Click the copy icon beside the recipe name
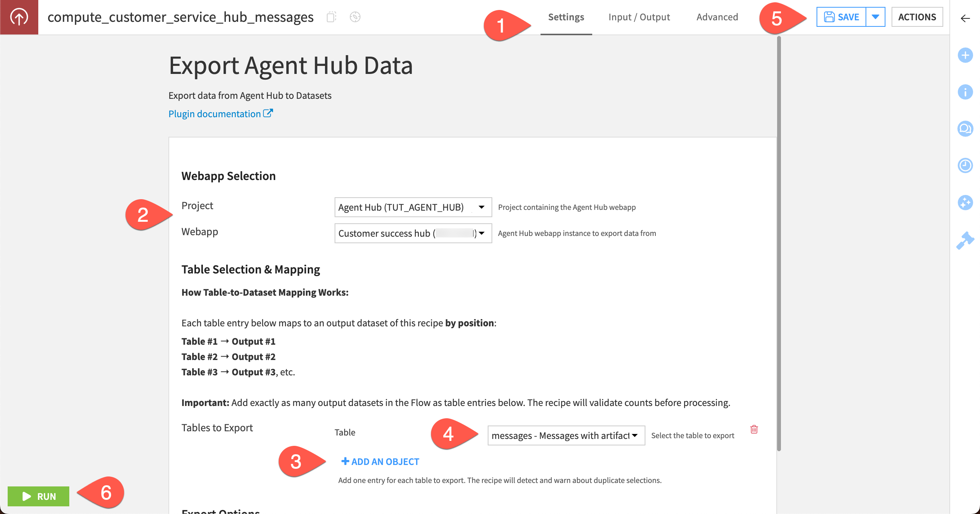This screenshot has height=514, width=980. coord(332,17)
